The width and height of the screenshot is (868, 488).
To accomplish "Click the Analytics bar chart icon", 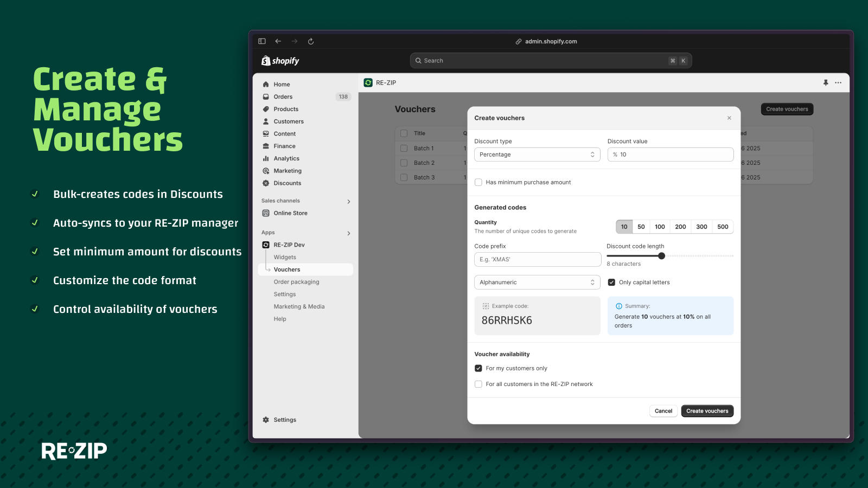I will pyautogui.click(x=266, y=158).
